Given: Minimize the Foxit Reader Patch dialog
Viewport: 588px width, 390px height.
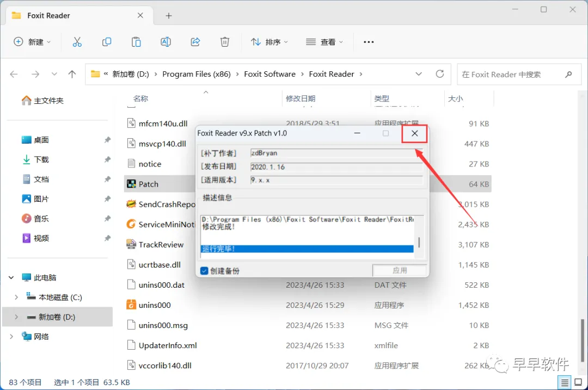Looking at the screenshot, I should pos(357,133).
